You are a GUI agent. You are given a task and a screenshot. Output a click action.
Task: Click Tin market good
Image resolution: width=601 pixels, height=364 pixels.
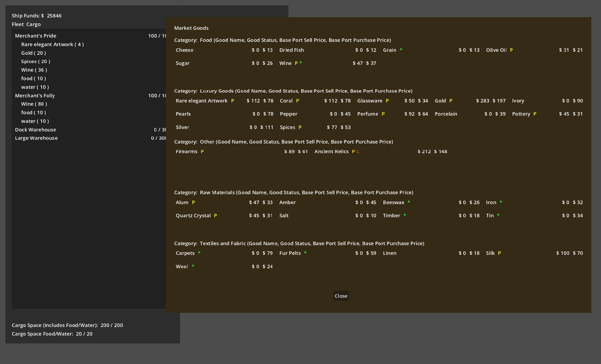pyautogui.click(x=490, y=215)
